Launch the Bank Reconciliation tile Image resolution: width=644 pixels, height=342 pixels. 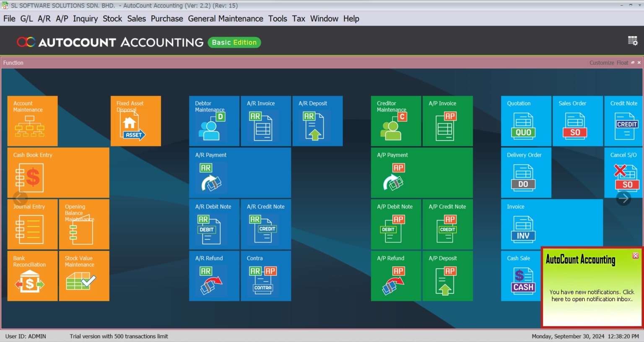32,276
